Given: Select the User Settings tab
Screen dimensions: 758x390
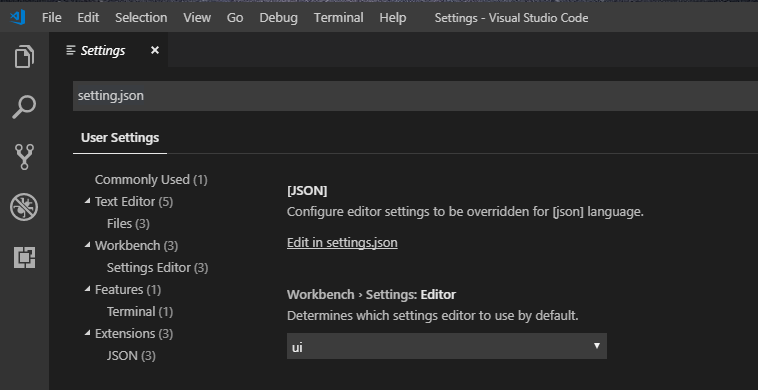Looking at the screenshot, I should click(x=120, y=138).
